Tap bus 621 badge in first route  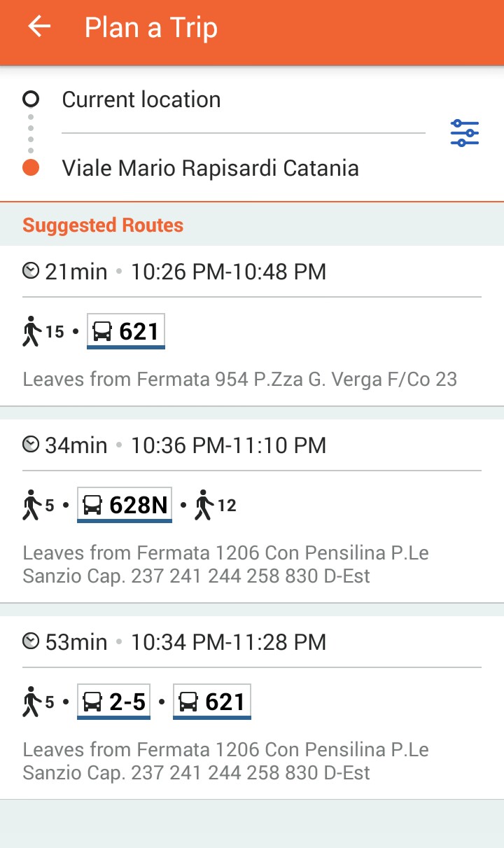126,331
